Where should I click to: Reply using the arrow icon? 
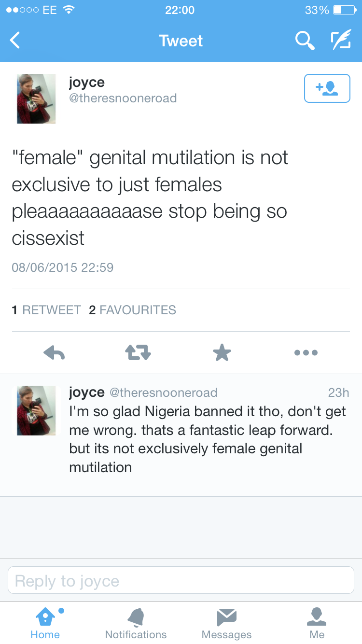54,353
